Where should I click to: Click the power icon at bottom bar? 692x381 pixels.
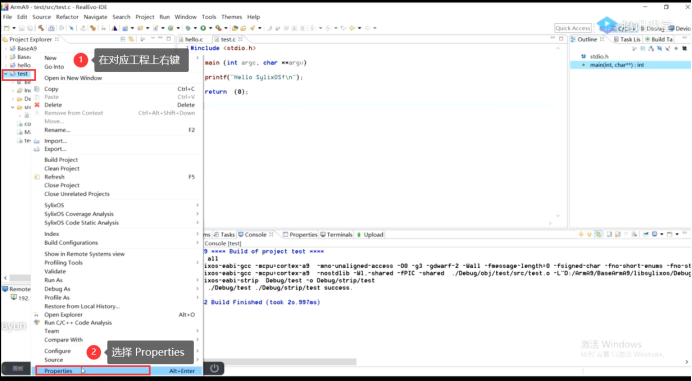coord(214,368)
